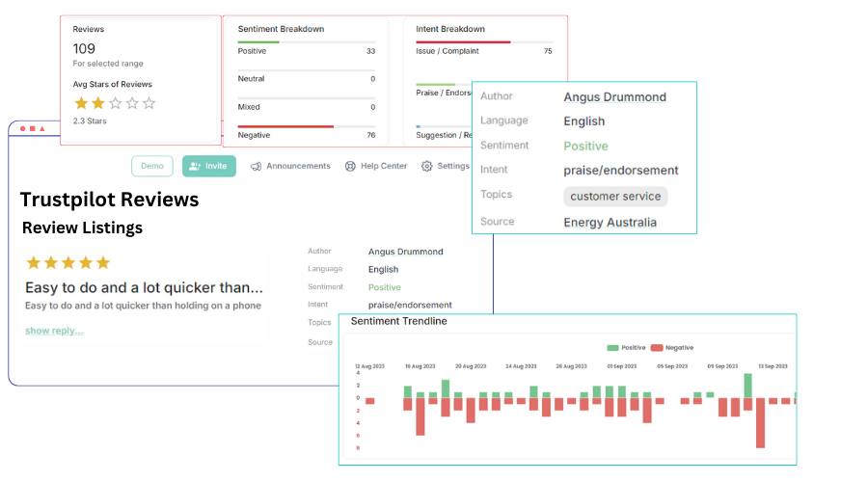Click the customer service topic tag
The image size is (868, 482).
[x=615, y=197]
